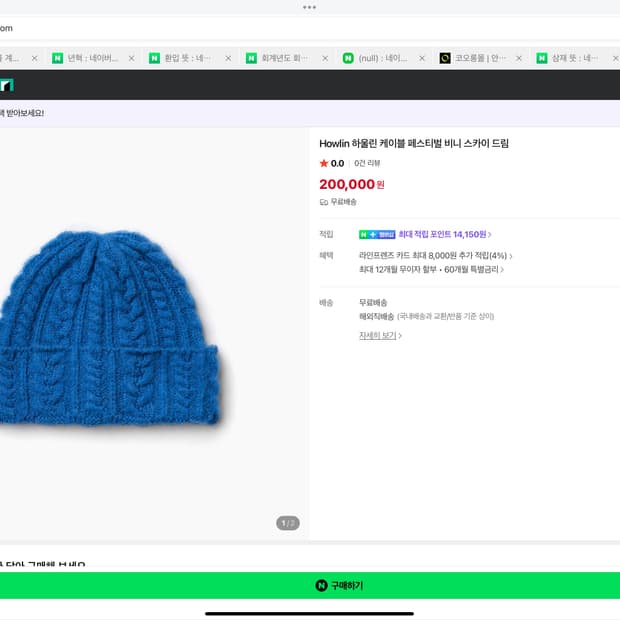
Task: Open the 자세히 보기 link
Action: 380,336
